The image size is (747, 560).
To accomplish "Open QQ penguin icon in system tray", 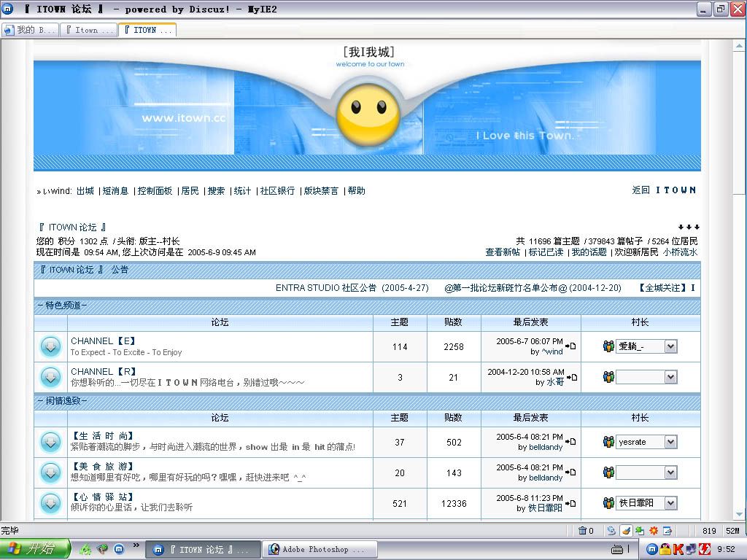I will tap(665, 549).
